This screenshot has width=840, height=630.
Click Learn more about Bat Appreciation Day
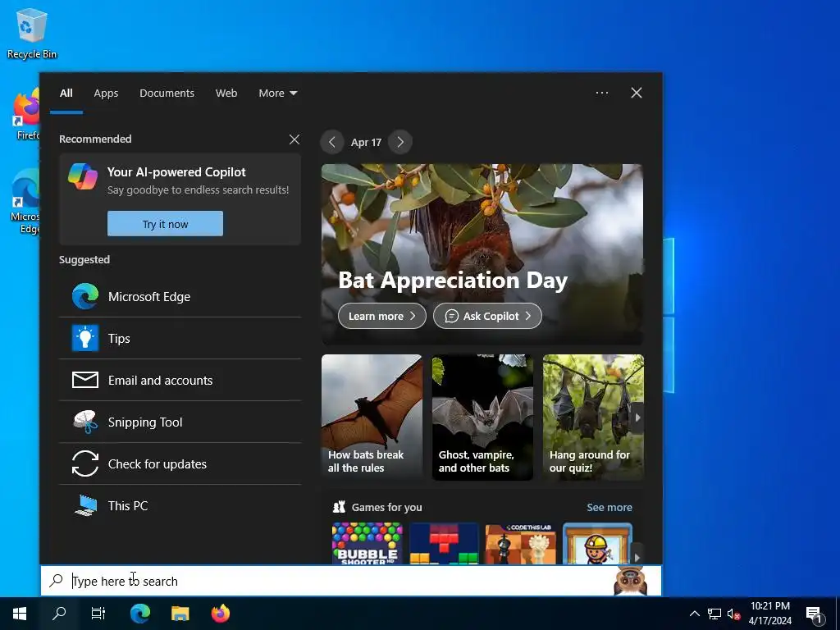(382, 316)
